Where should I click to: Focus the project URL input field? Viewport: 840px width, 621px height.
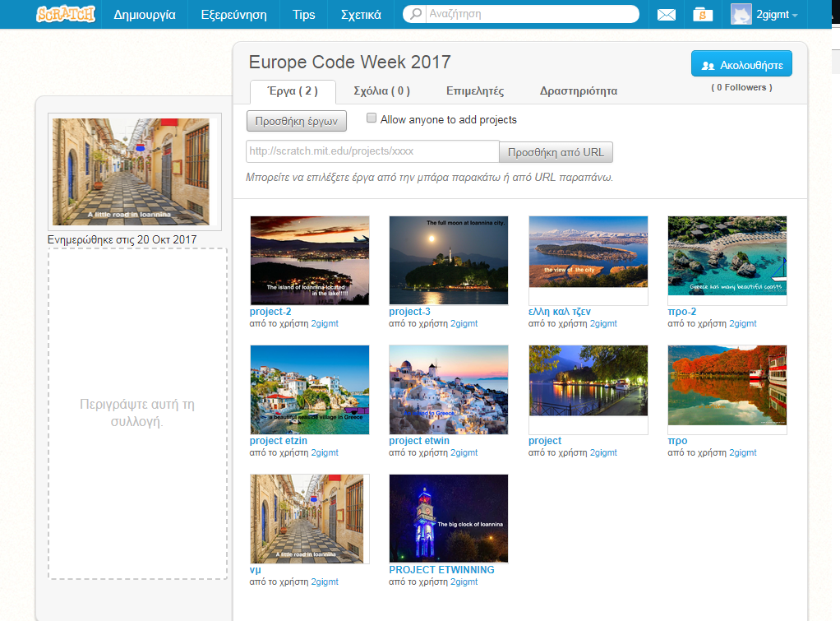pyautogui.click(x=372, y=151)
